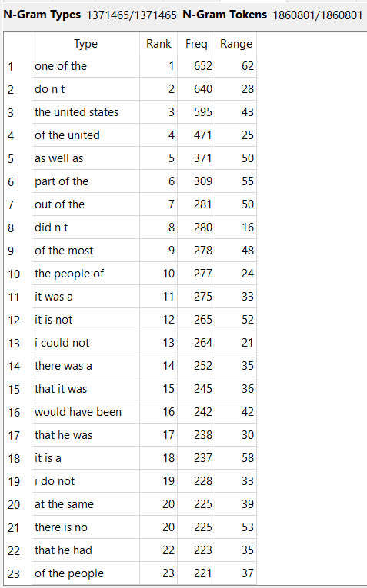This screenshot has height=588, width=367.
Task: Click range value 58 for 'it is a'
Action: 247,458
